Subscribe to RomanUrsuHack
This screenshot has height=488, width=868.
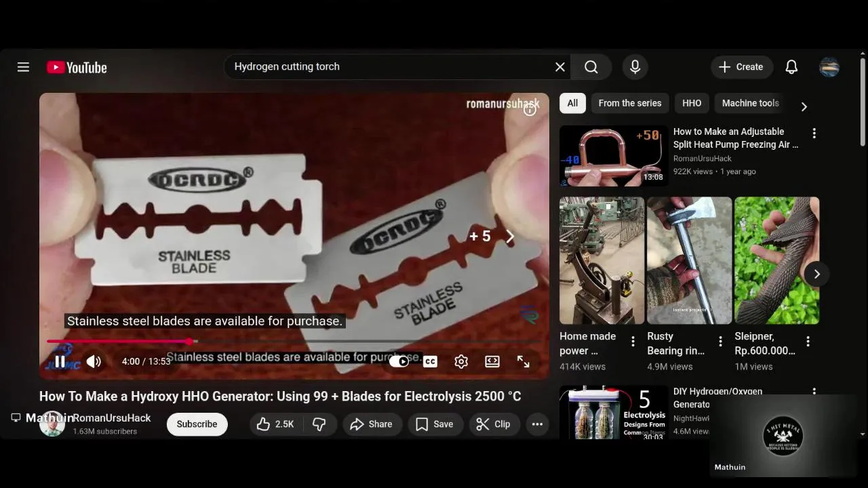pos(197,424)
